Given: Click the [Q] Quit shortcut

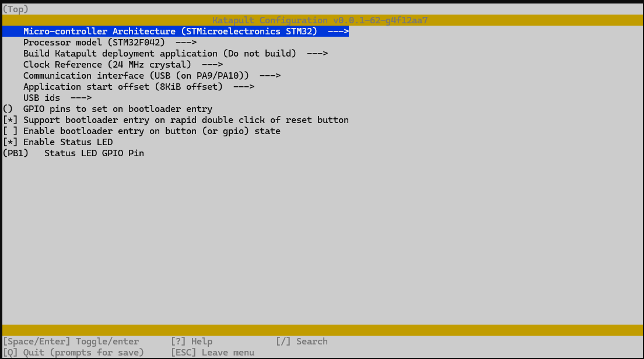Looking at the screenshot, I should point(73,353).
